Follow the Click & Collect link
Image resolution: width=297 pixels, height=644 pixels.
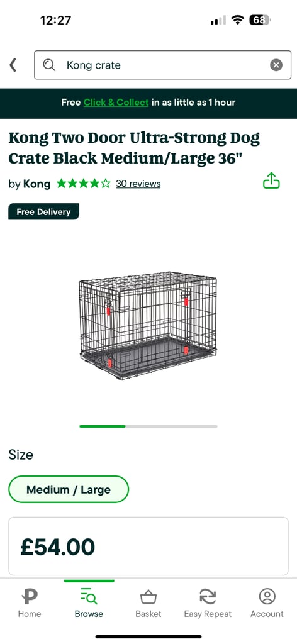[x=116, y=103]
